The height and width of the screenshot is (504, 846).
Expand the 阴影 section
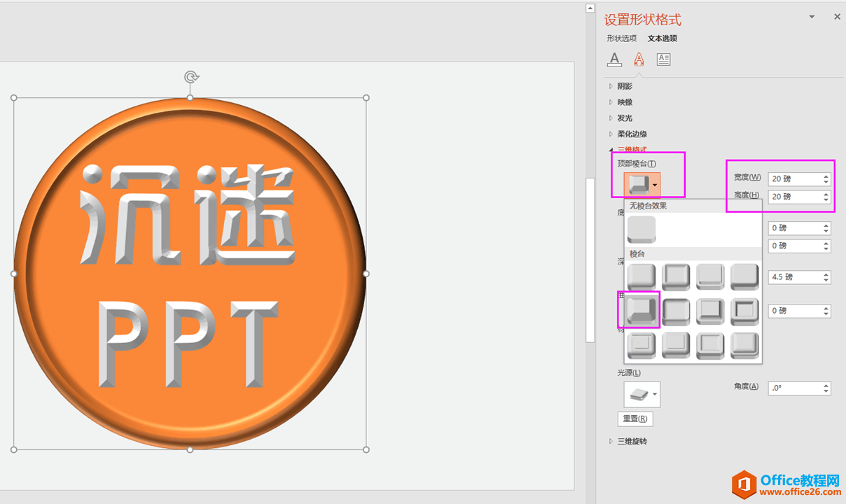pos(624,86)
